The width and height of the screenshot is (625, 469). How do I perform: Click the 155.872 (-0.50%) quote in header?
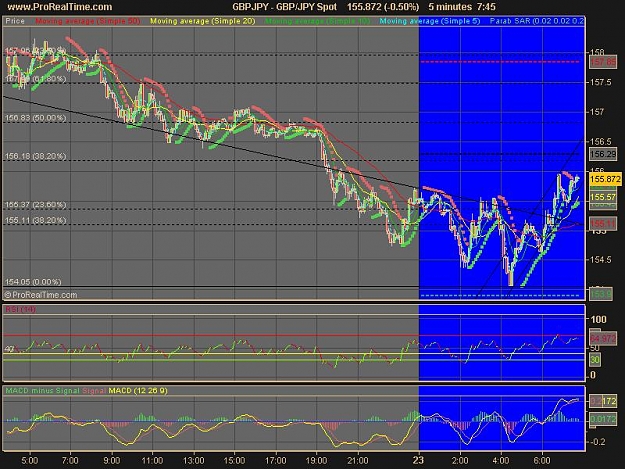tap(383, 7)
